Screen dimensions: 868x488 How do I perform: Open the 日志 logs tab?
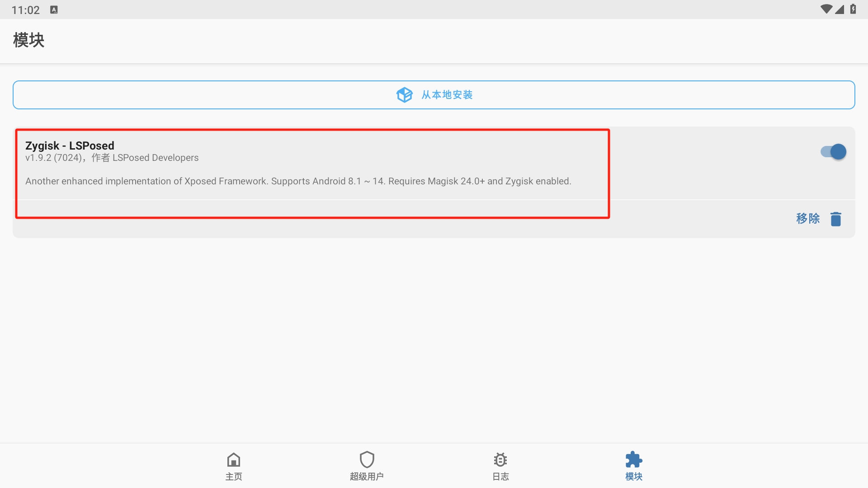(x=500, y=466)
